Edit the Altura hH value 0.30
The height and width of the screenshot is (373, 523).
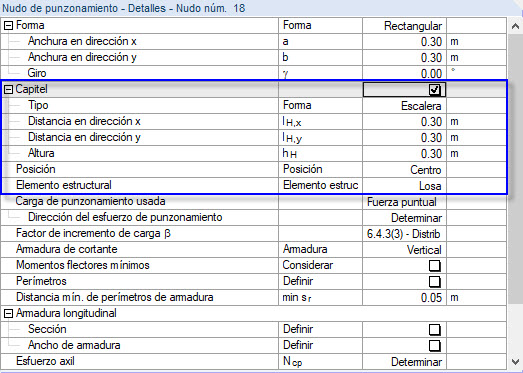[x=405, y=154]
